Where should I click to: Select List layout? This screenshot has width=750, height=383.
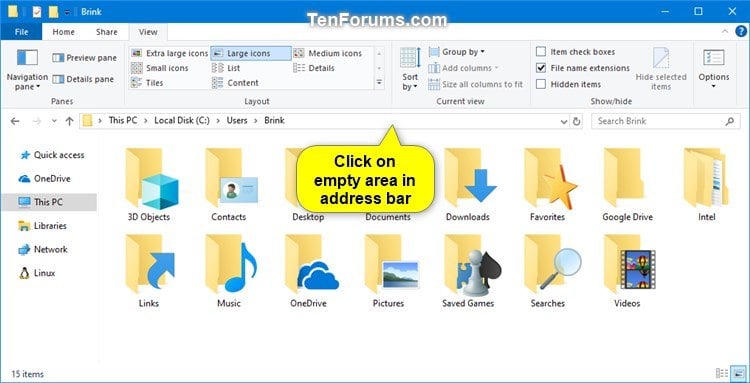click(226, 68)
